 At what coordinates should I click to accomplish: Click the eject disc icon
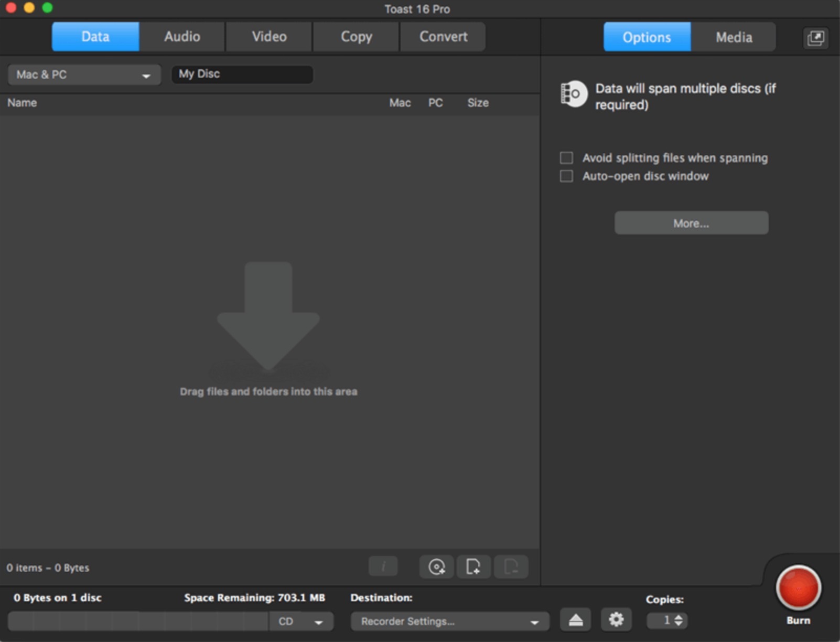(x=576, y=620)
